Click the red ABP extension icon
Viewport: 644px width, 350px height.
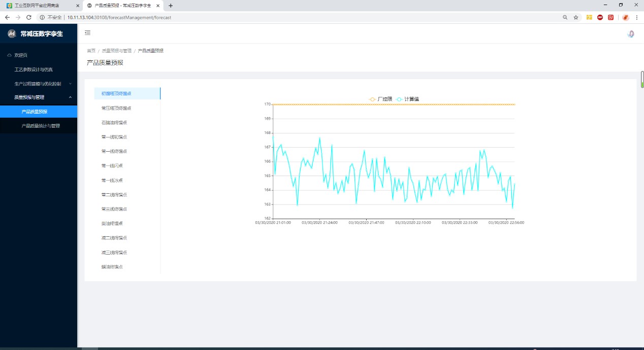(600, 17)
